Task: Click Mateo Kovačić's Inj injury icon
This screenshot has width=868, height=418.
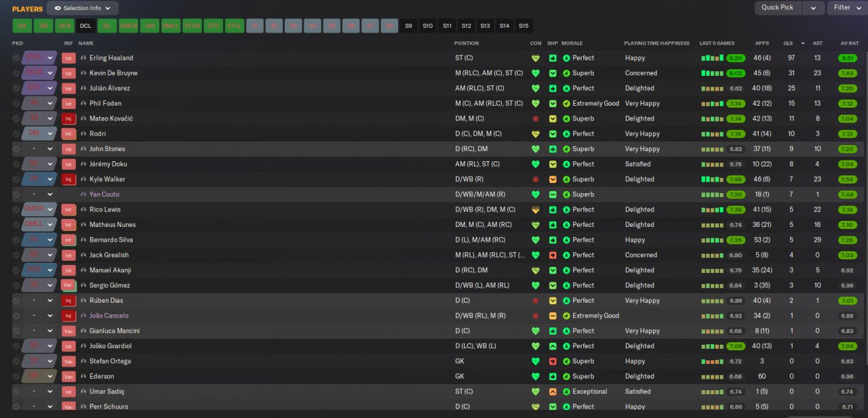Action: tap(68, 119)
